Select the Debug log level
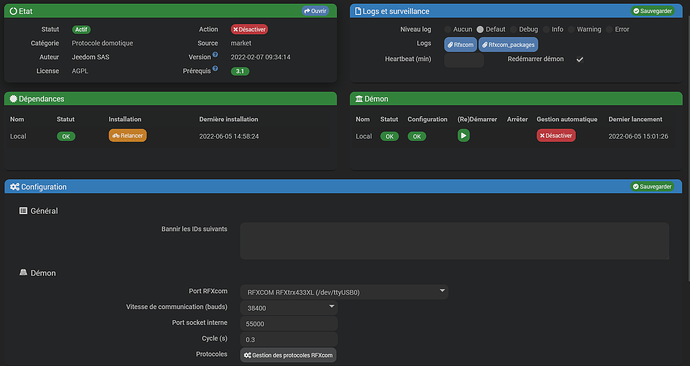The image size is (690, 366). [514, 29]
